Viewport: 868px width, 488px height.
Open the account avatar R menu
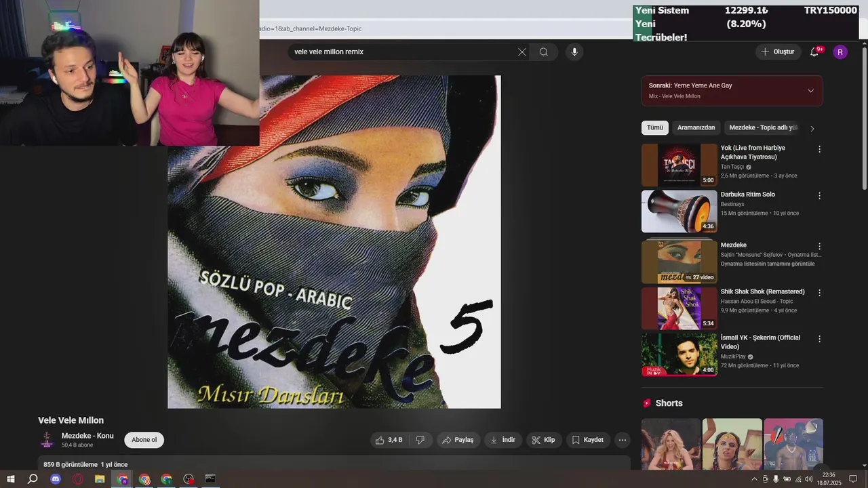click(x=840, y=52)
